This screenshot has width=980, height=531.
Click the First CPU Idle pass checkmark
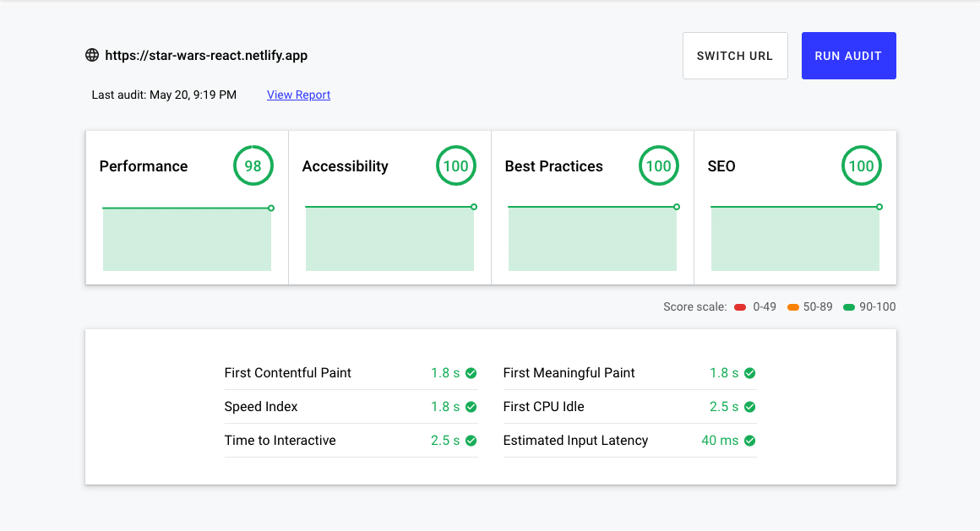[x=750, y=407]
